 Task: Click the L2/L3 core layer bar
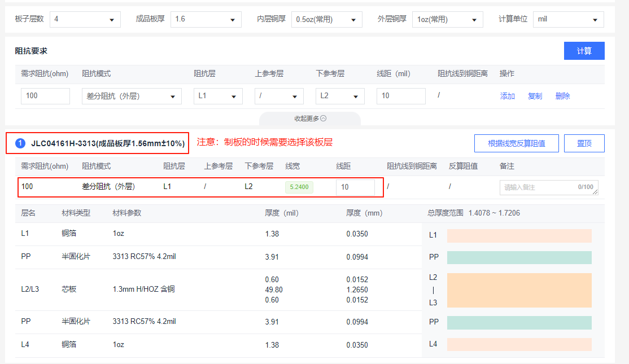click(x=519, y=290)
